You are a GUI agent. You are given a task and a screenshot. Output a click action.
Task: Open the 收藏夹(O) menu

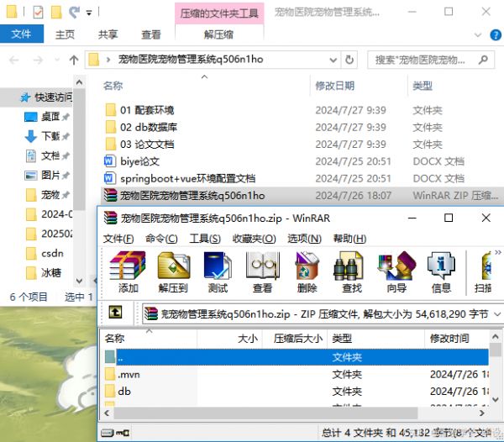(254, 239)
